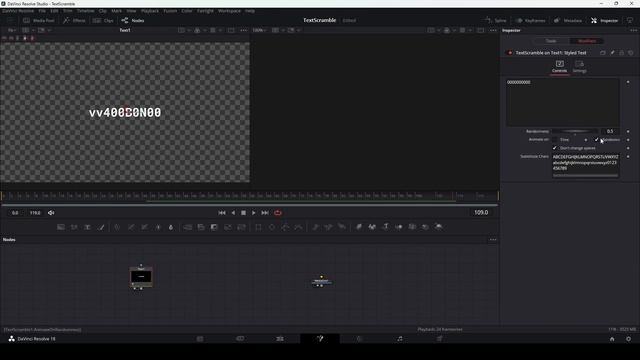Viewport: 640px width, 360px height.
Task: Toggle the Don't change spaces checkbox
Action: 554,148
